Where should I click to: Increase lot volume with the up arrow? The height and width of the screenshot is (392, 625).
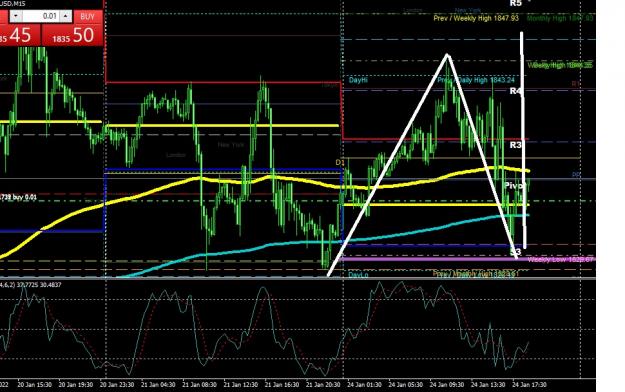point(66,16)
